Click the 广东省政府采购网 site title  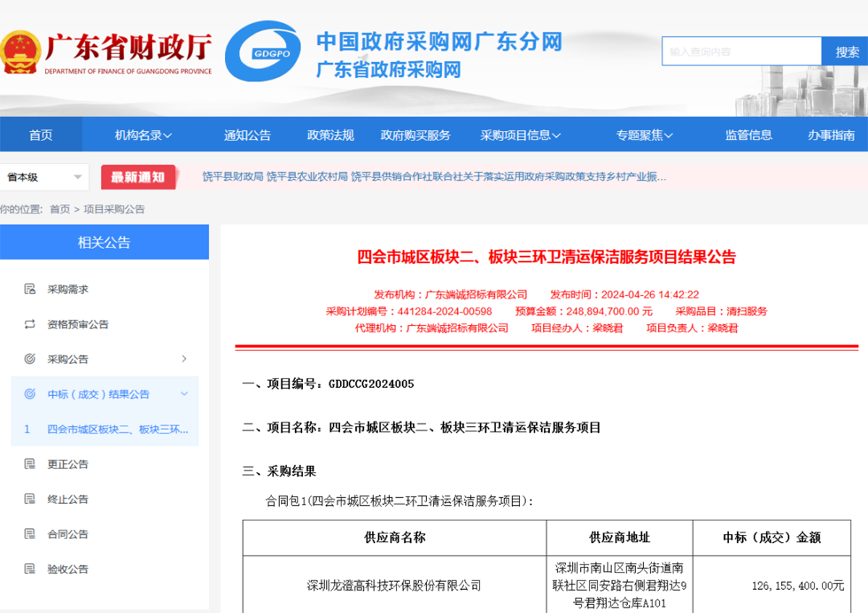coord(389,69)
